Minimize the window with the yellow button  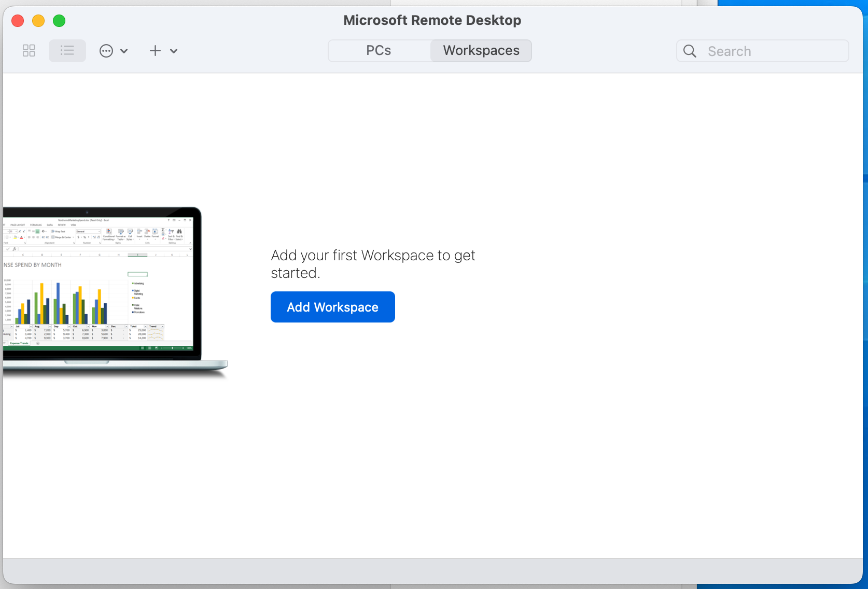coord(38,21)
